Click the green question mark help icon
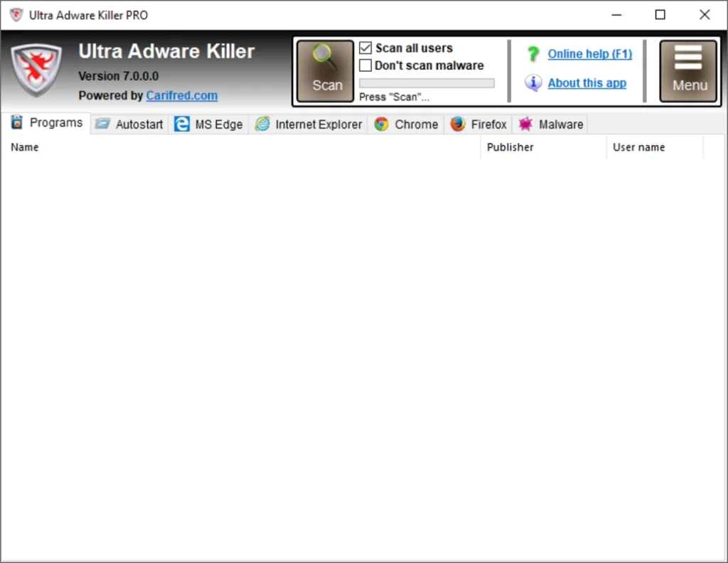The width and height of the screenshot is (728, 563). [x=532, y=54]
